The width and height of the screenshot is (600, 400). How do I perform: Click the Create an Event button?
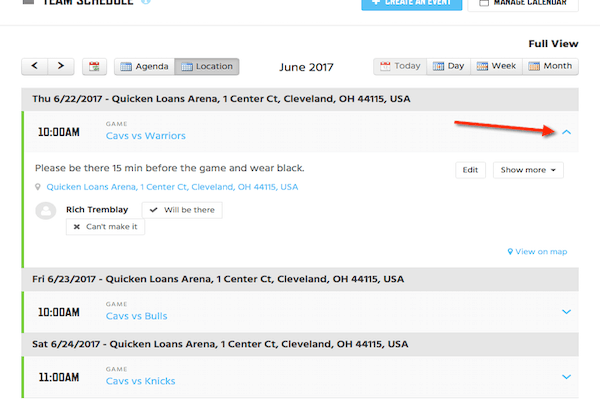412,3
